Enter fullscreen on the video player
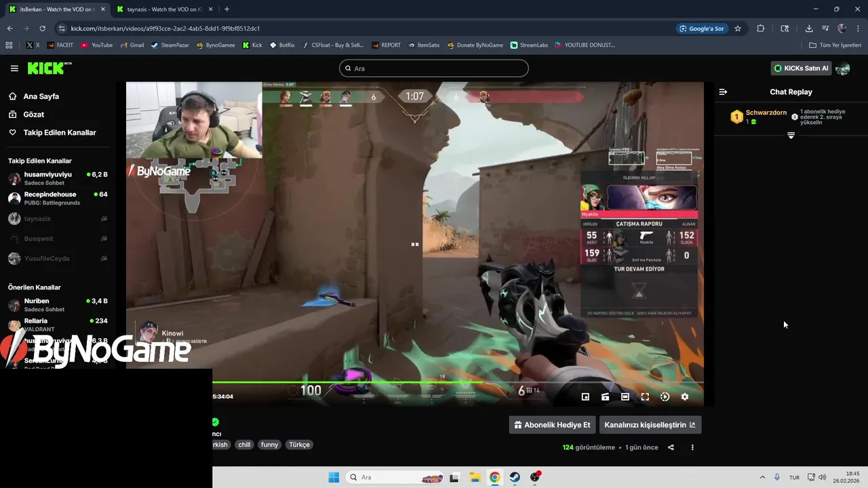Image resolution: width=868 pixels, height=488 pixels. click(x=645, y=396)
